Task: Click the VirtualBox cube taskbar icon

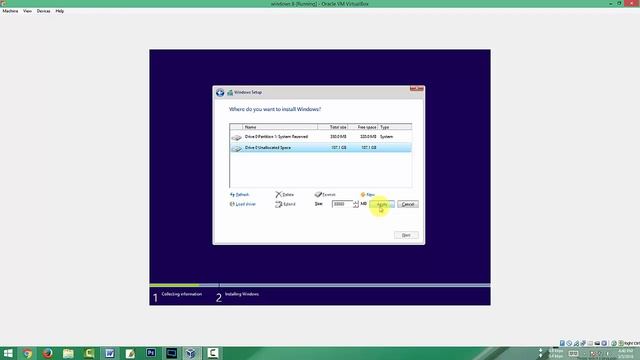Action: pos(191,353)
